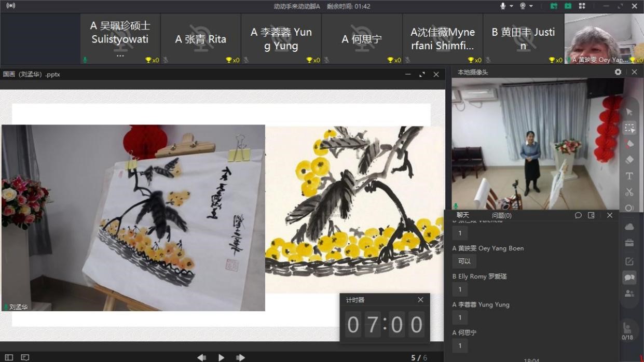Open local camera settings gear
The image size is (644, 362).
[x=618, y=72]
